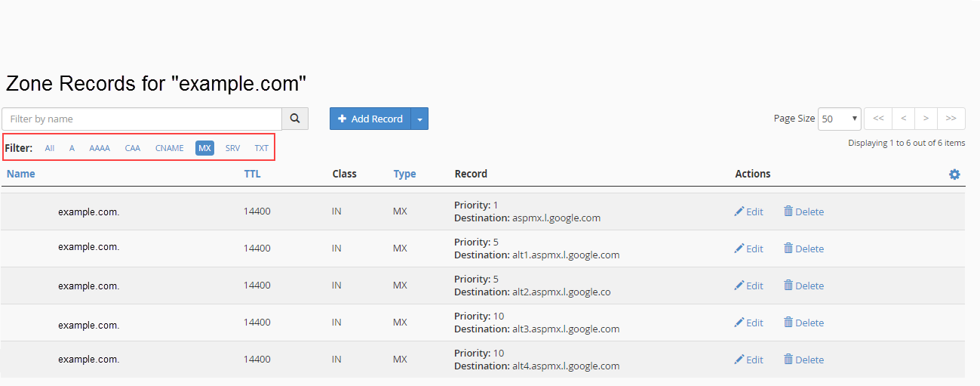Click the Filter by name input field
Viewport: 980px width, 386px height.
click(142, 119)
